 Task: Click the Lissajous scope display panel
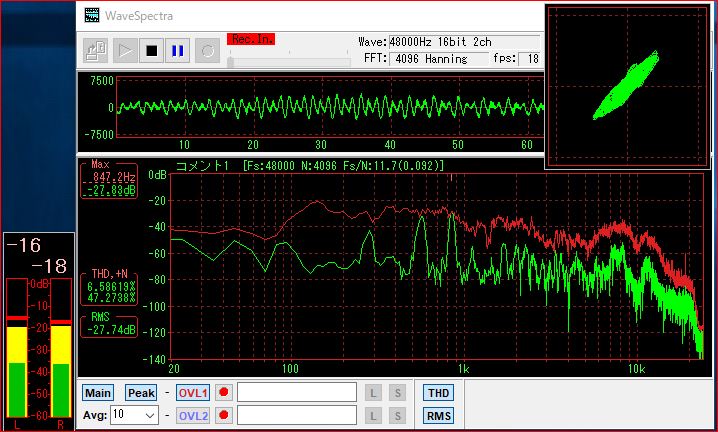click(628, 86)
